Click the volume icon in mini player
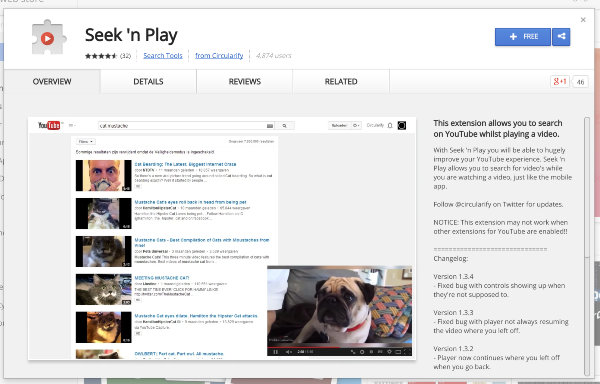600x384 pixels. 289,352
